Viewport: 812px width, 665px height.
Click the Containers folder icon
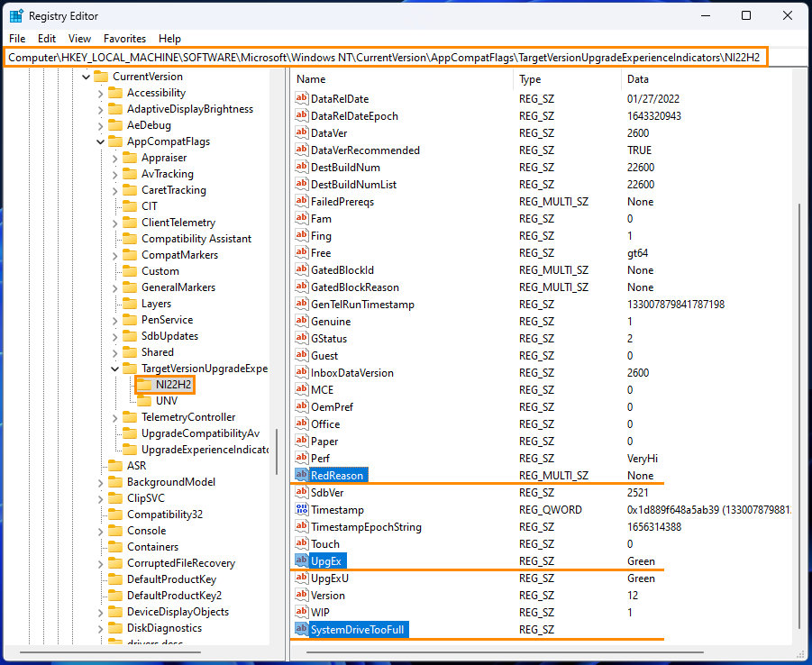click(115, 546)
